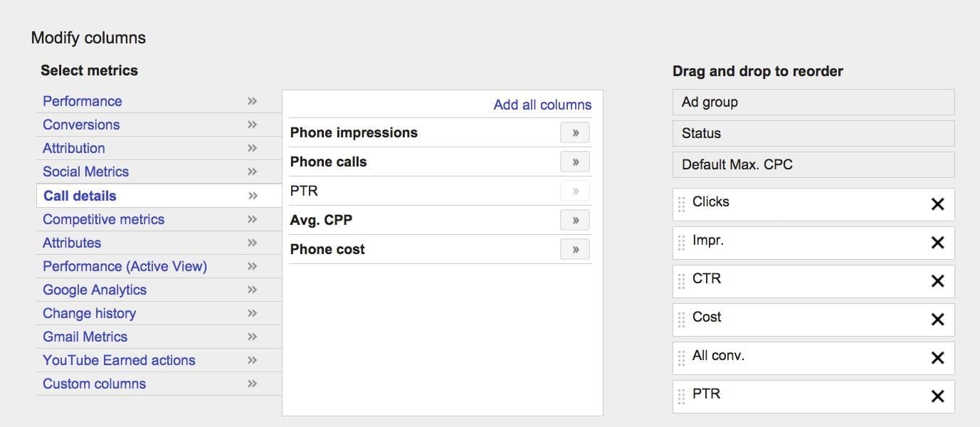Viewport: 980px width, 427px height.
Task: Expand the Performance metrics chevron
Action: (252, 101)
